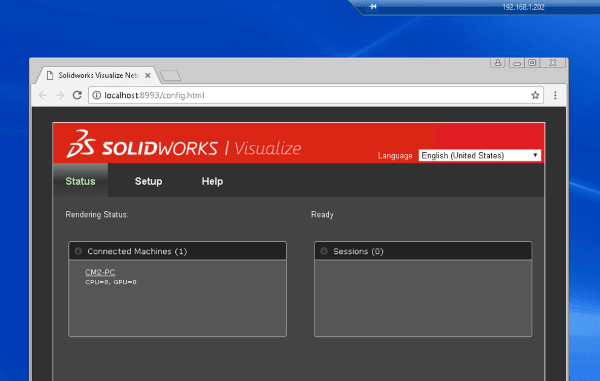Minimize the Chrome window
The image size is (600, 381).
517,63
